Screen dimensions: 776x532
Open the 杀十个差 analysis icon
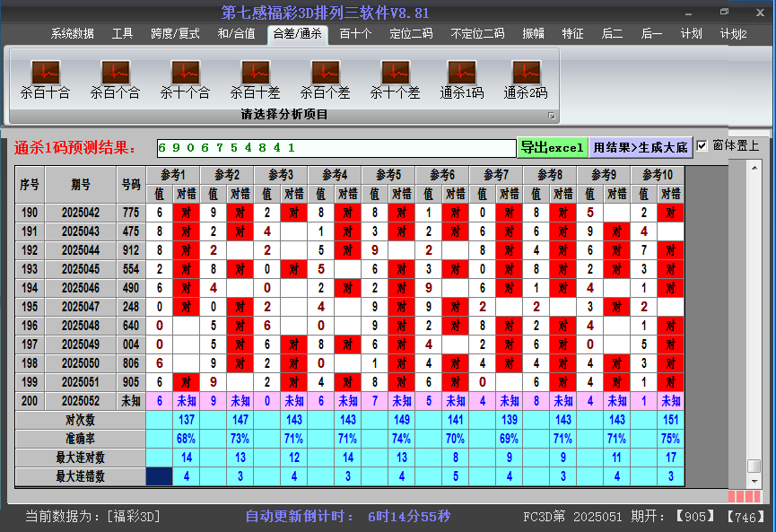(x=395, y=80)
